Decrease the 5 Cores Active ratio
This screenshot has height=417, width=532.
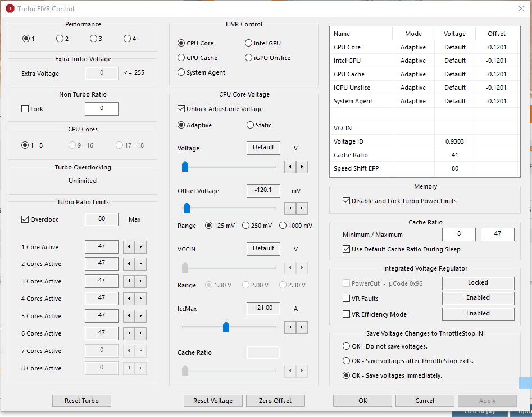coord(129,316)
